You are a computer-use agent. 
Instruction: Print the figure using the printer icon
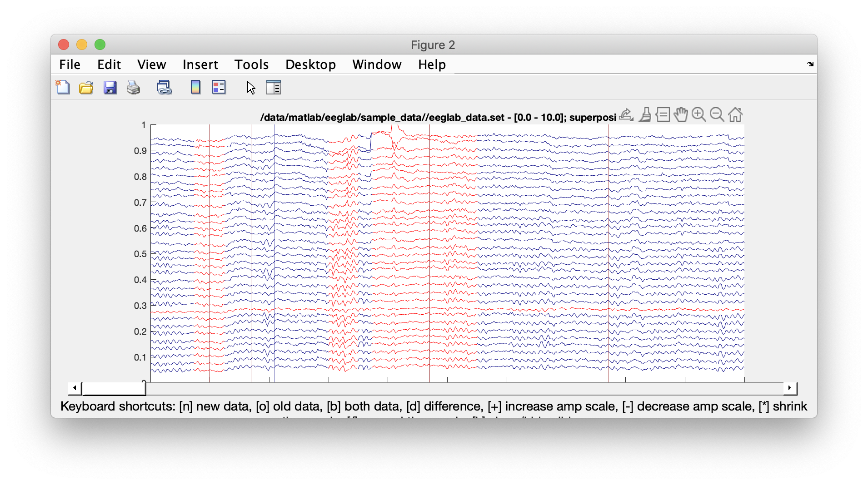pos(134,87)
